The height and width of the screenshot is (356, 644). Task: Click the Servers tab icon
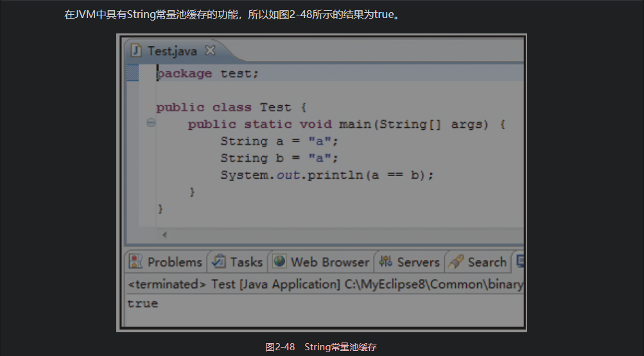coord(386,262)
